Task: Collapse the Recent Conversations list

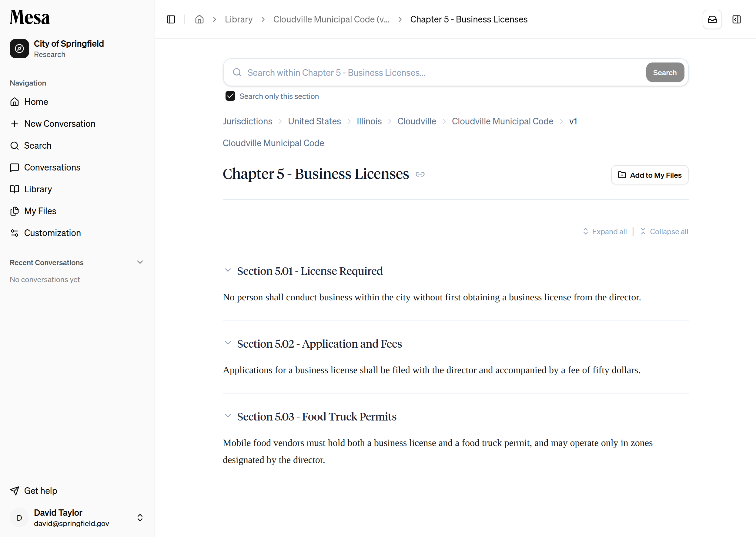Action: 140,262
